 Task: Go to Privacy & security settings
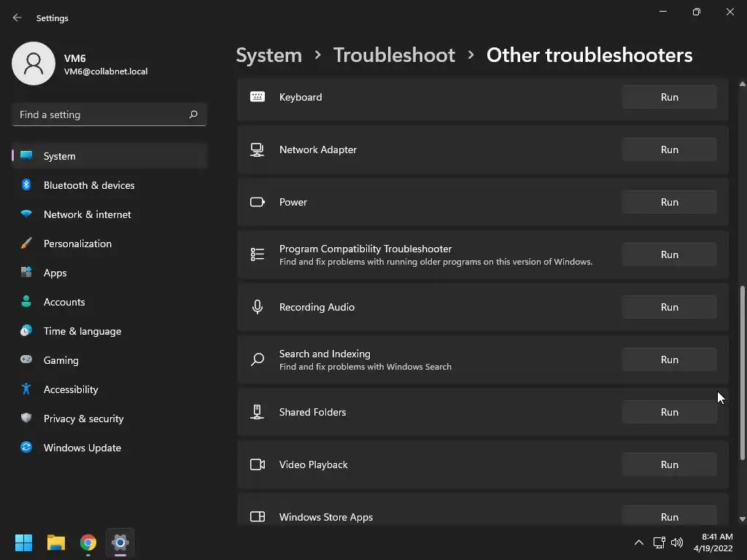click(x=83, y=419)
